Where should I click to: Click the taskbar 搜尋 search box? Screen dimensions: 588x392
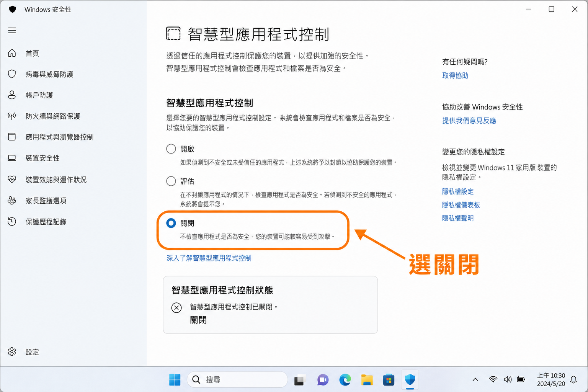point(237,380)
